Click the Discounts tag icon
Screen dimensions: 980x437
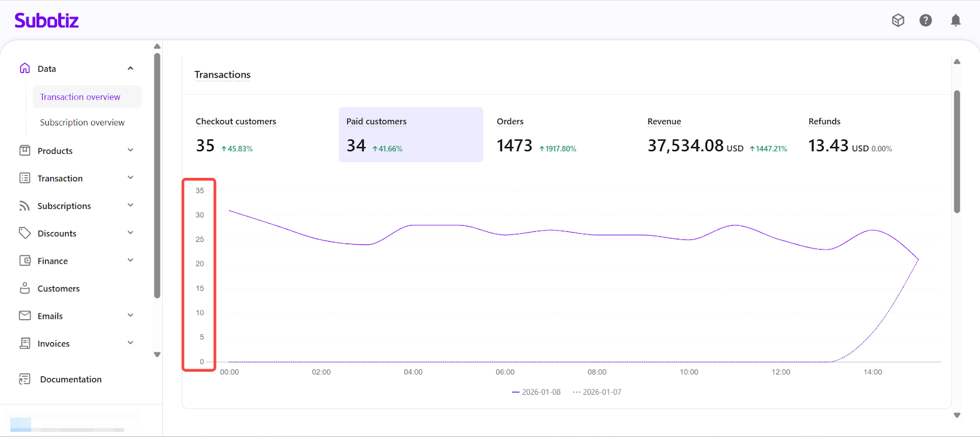pos(24,233)
